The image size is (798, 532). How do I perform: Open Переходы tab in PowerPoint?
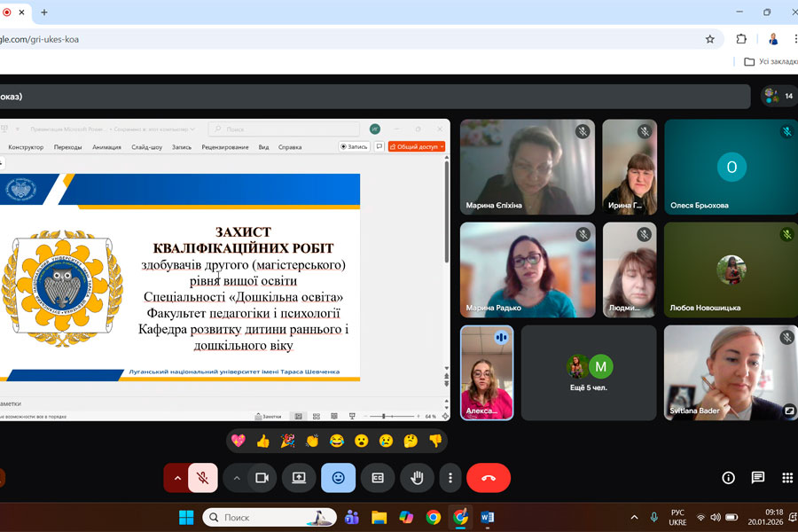pos(67,147)
